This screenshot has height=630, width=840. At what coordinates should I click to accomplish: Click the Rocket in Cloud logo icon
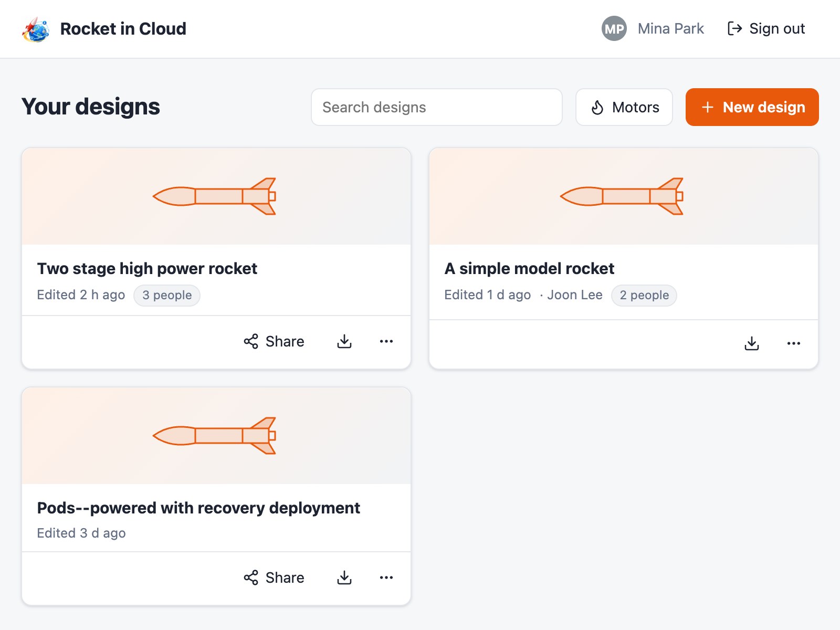(x=36, y=29)
